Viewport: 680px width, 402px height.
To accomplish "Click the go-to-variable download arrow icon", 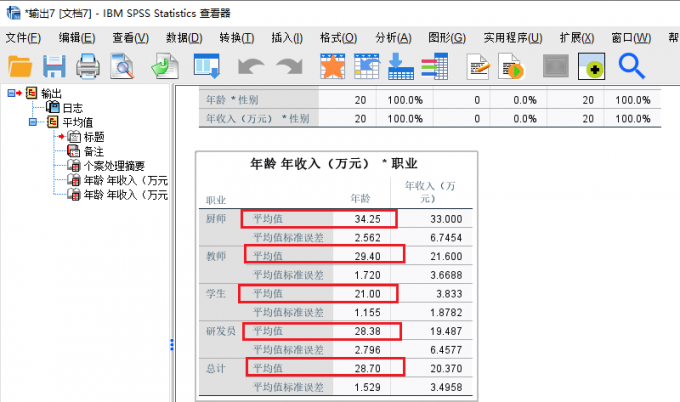I will 400,66.
